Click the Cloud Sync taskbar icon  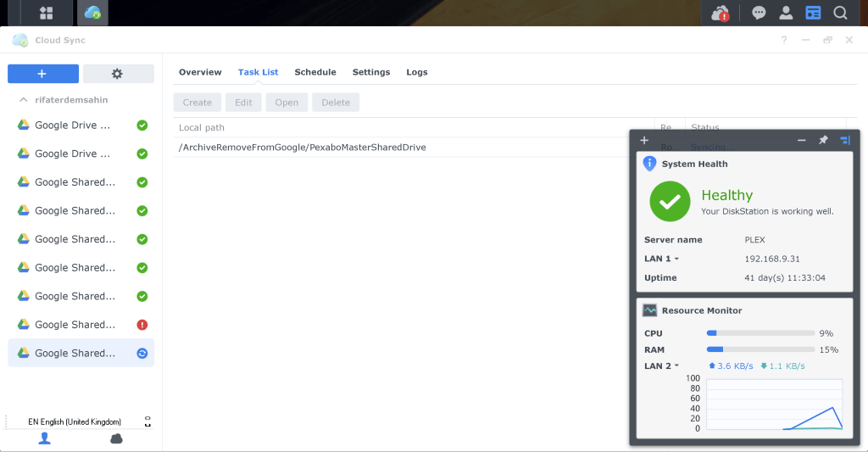(92, 13)
